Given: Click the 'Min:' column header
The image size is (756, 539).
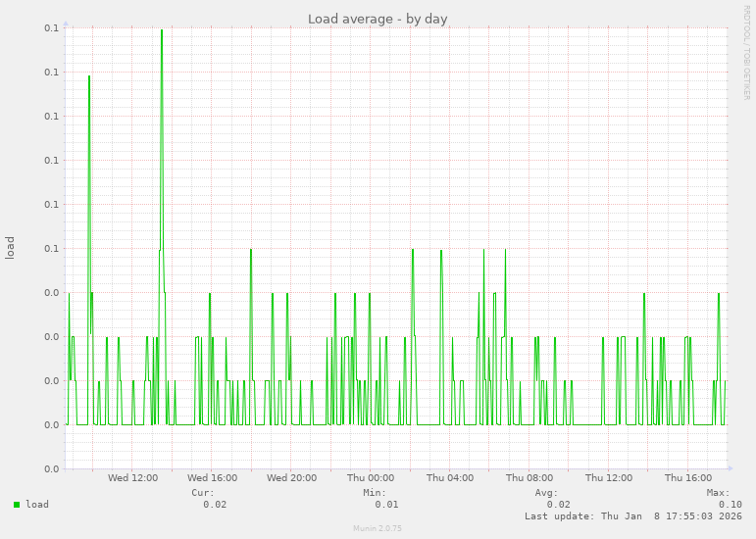Looking at the screenshot, I should pyautogui.click(x=375, y=493).
